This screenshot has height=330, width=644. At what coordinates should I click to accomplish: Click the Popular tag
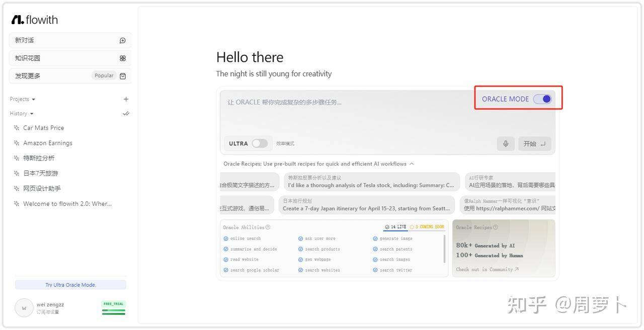(x=104, y=76)
